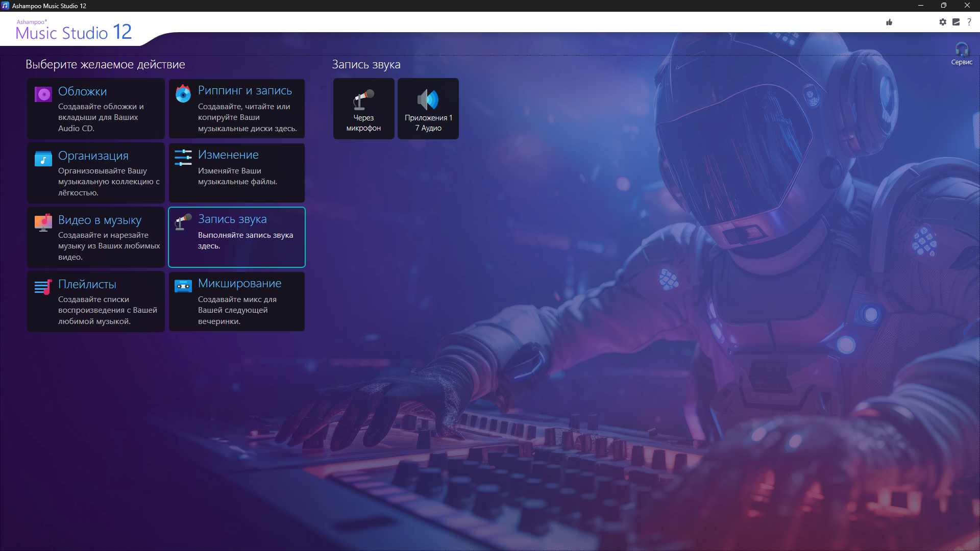
Task: Click the Covers (Обложки) disc icon
Action: point(43,94)
